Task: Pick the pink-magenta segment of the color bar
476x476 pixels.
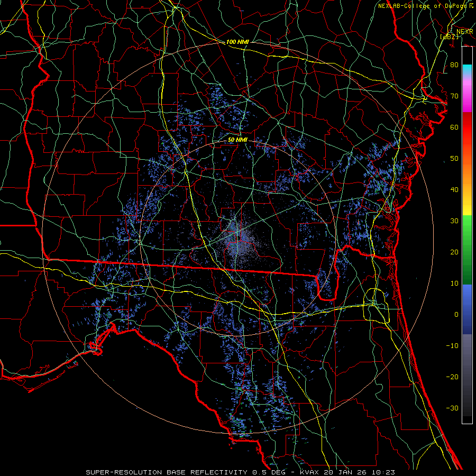Action: pos(467,96)
